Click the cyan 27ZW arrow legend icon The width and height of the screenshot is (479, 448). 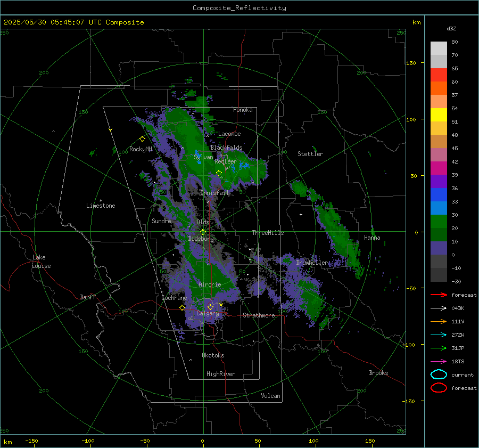(x=439, y=335)
